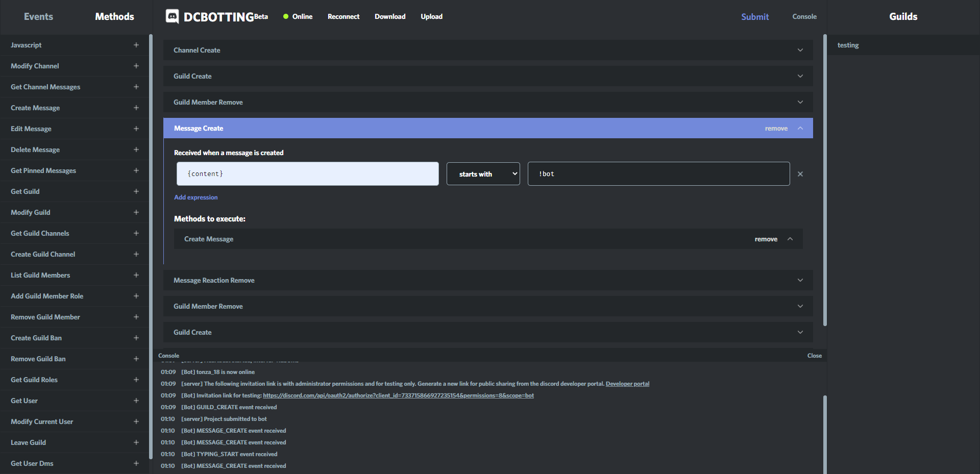980x474 pixels.
Task: Add List Guild Members via plus icon
Action: pyautogui.click(x=136, y=275)
